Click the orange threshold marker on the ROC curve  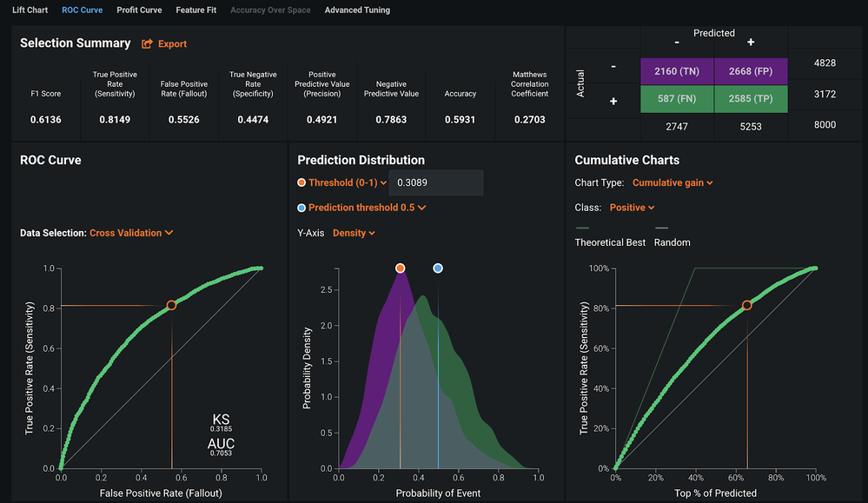172,305
